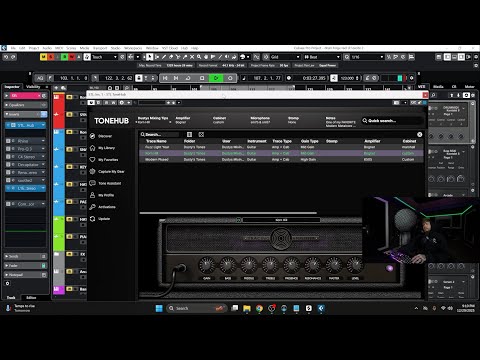Click the Redo history arrow

13,57
